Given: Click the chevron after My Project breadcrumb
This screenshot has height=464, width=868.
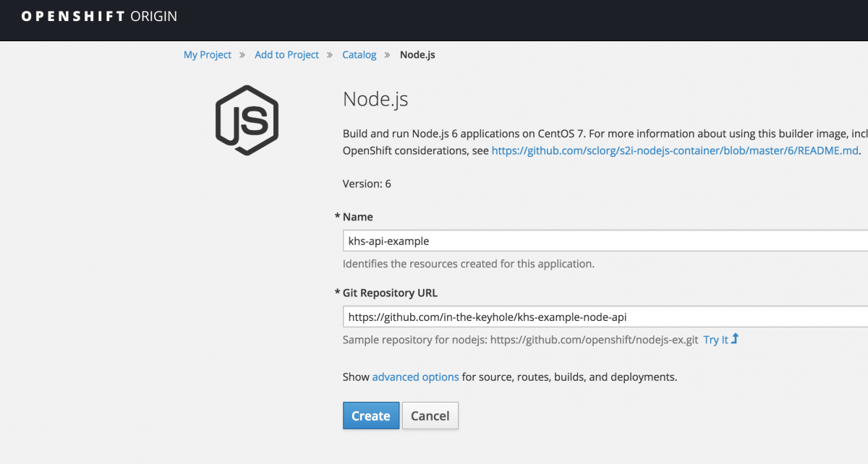Looking at the screenshot, I should [241, 54].
